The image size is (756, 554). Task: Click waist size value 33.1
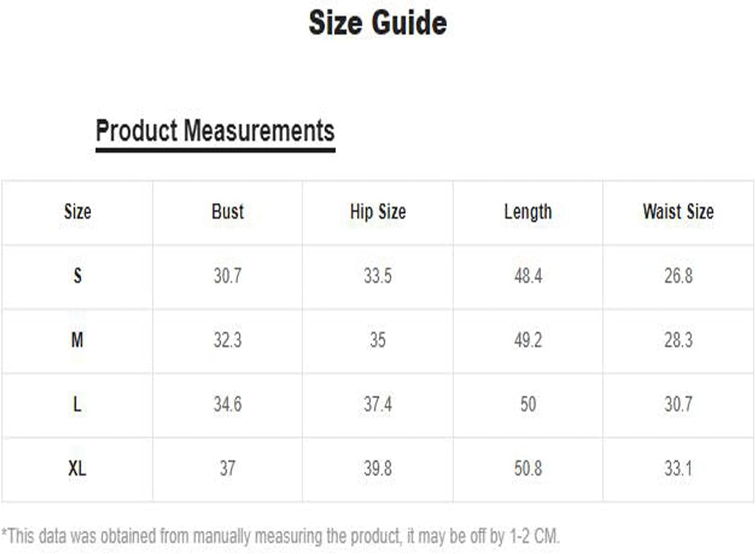678,469
